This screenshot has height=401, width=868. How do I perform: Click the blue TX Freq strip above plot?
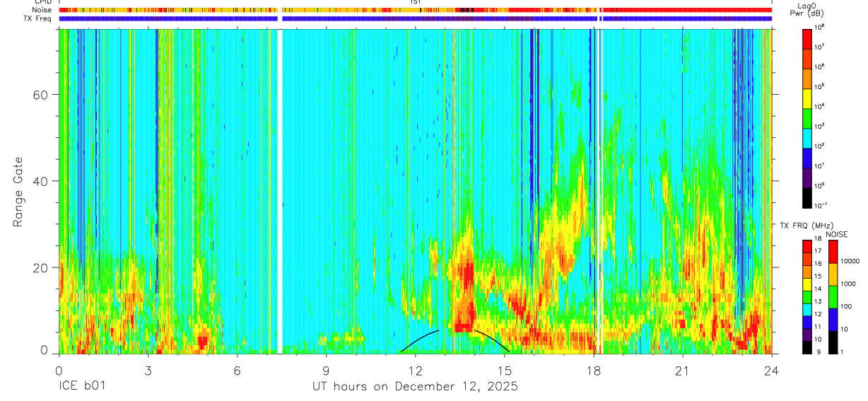click(x=415, y=18)
